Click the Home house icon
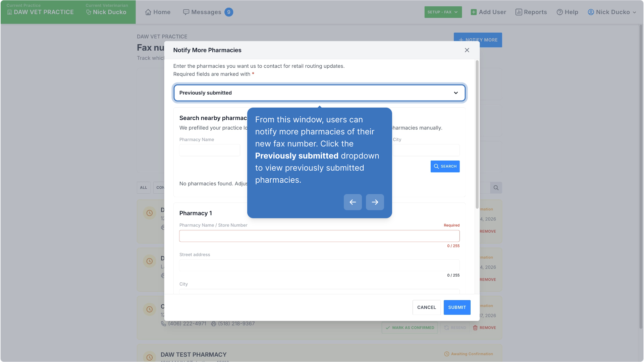Image resolution: width=644 pixels, height=362 pixels. (148, 12)
